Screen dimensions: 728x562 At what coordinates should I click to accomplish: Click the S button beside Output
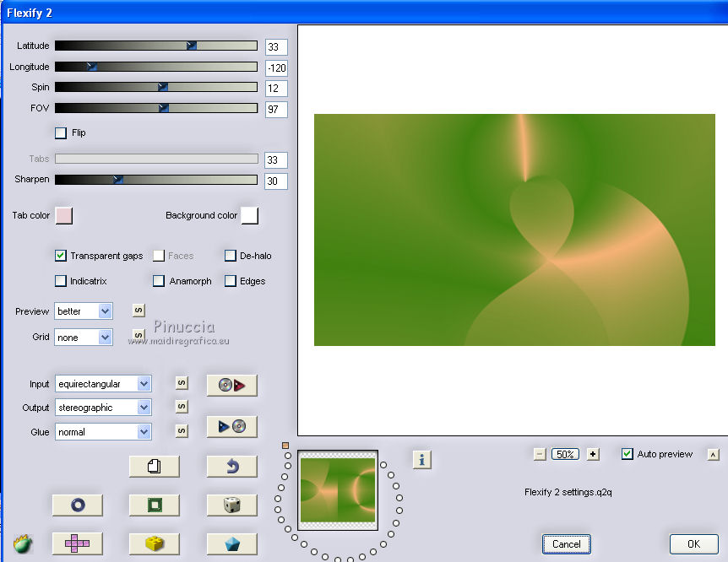coord(182,407)
